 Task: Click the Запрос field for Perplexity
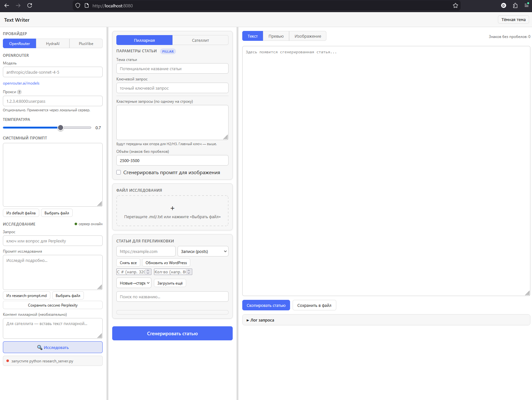coord(53,241)
